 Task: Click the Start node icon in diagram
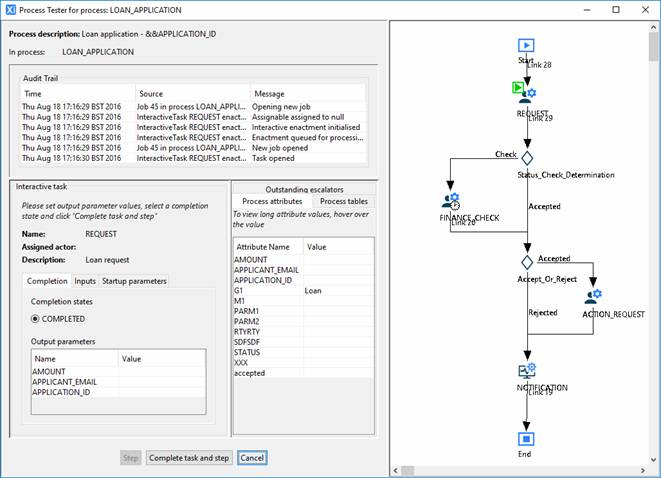coord(526,45)
